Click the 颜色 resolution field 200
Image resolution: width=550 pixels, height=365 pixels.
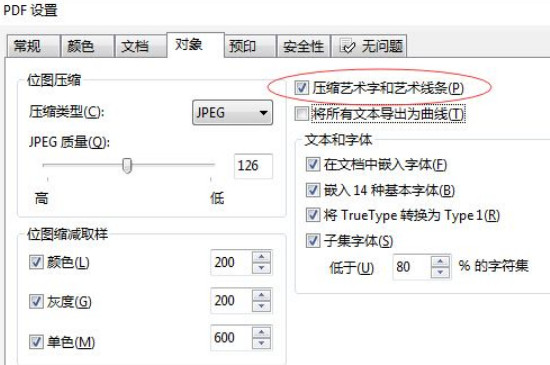click(231, 262)
